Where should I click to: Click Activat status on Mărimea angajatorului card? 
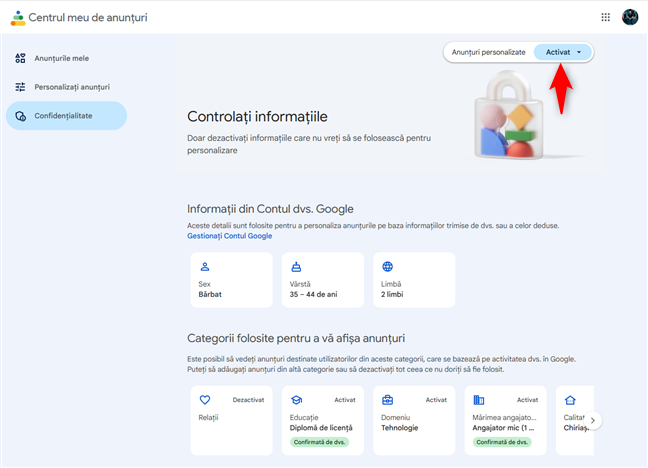527,400
